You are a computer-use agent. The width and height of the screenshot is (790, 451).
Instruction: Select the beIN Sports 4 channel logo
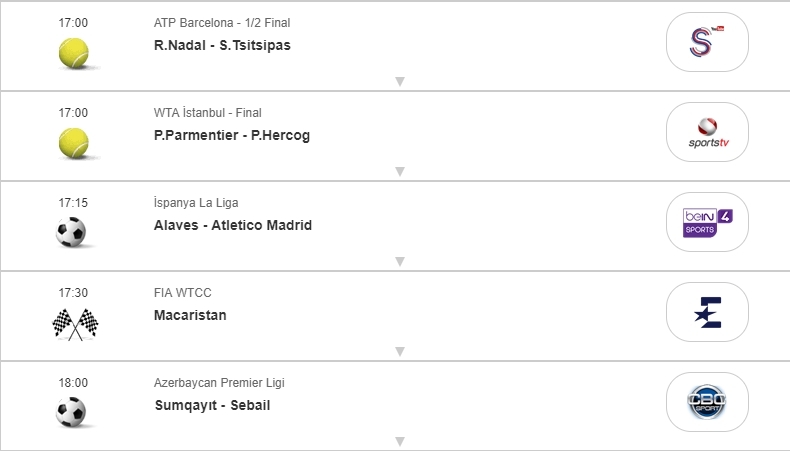(707, 222)
